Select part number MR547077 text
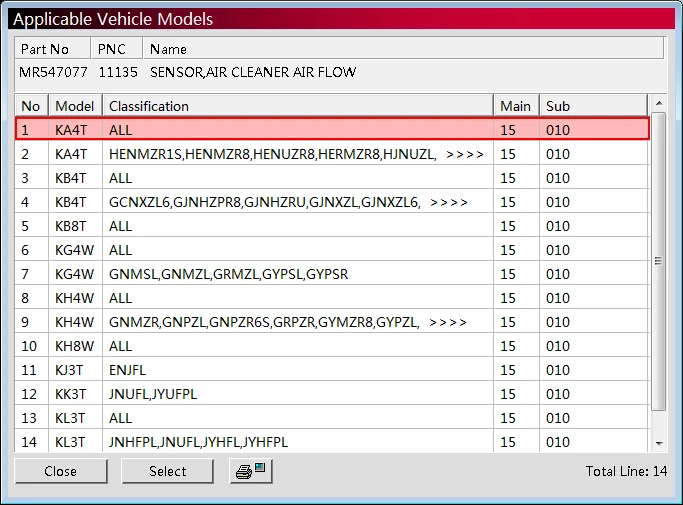Screen dimensions: 683x505 tap(53, 72)
